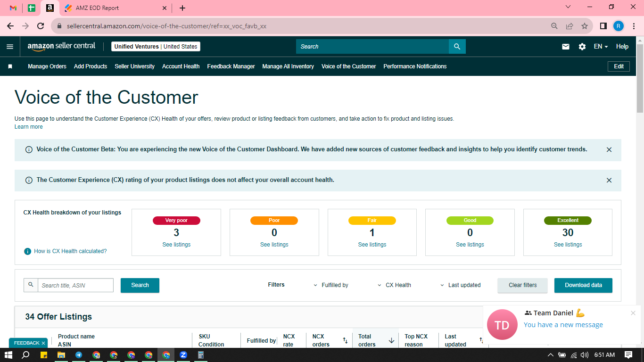Screen dimensions: 644x362
Task: Open the messages envelope icon
Action: (x=566, y=47)
